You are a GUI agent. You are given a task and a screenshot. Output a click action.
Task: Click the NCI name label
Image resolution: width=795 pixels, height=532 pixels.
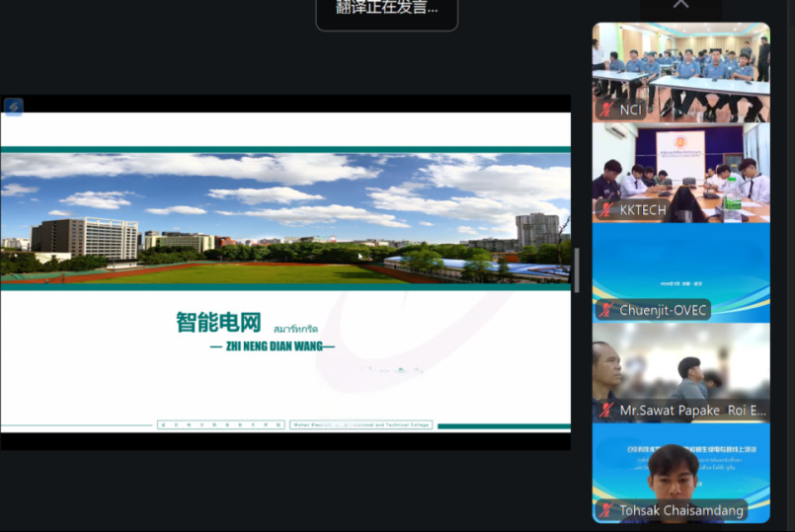point(631,110)
